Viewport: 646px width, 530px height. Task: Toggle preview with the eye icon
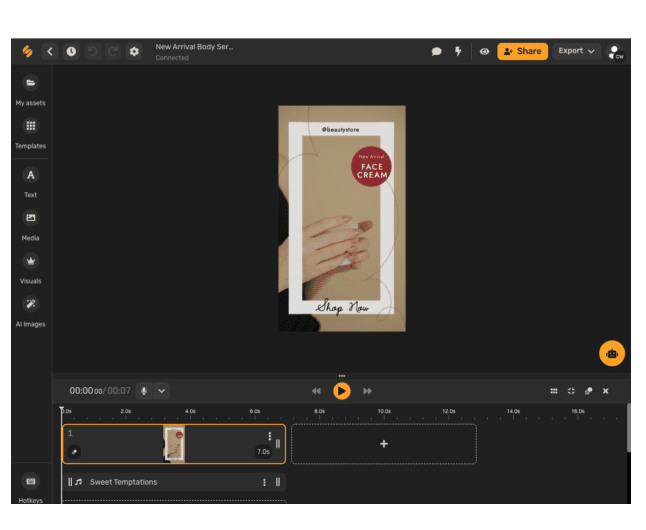[x=484, y=52]
